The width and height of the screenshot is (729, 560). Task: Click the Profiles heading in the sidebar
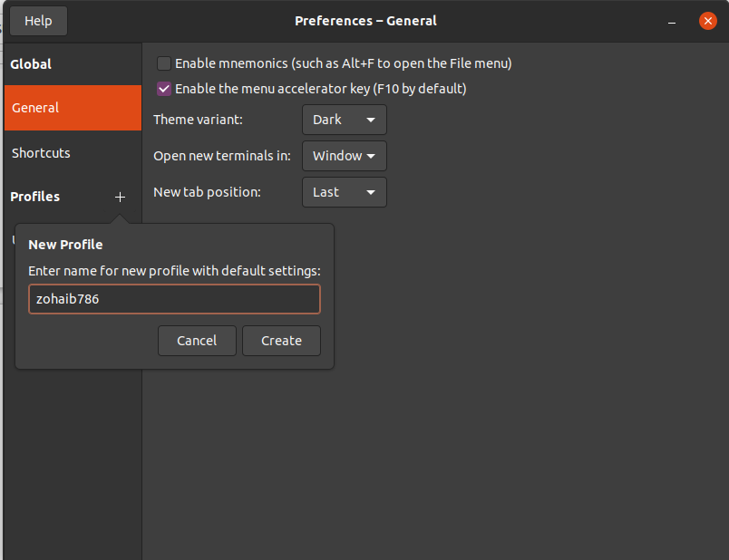[34, 197]
